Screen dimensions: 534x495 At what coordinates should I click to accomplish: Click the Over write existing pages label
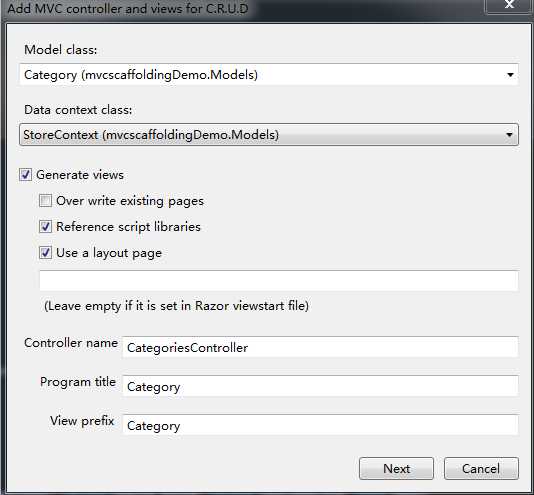(130, 201)
